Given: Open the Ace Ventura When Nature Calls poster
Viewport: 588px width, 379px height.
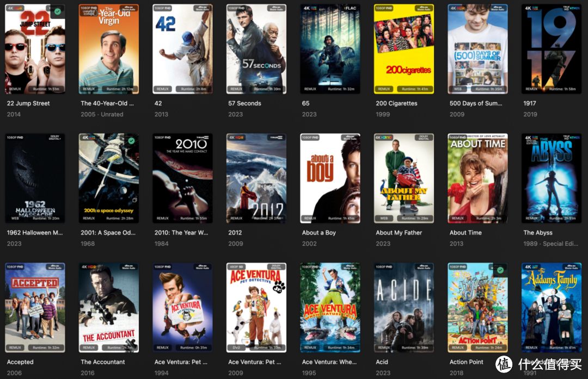Looking at the screenshot, I should [330, 307].
